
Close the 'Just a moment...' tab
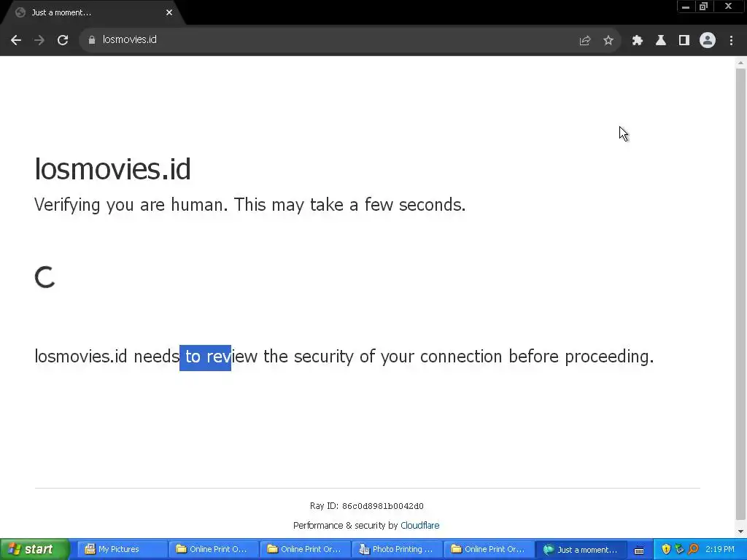pyautogui.click(x=169, y=12)
